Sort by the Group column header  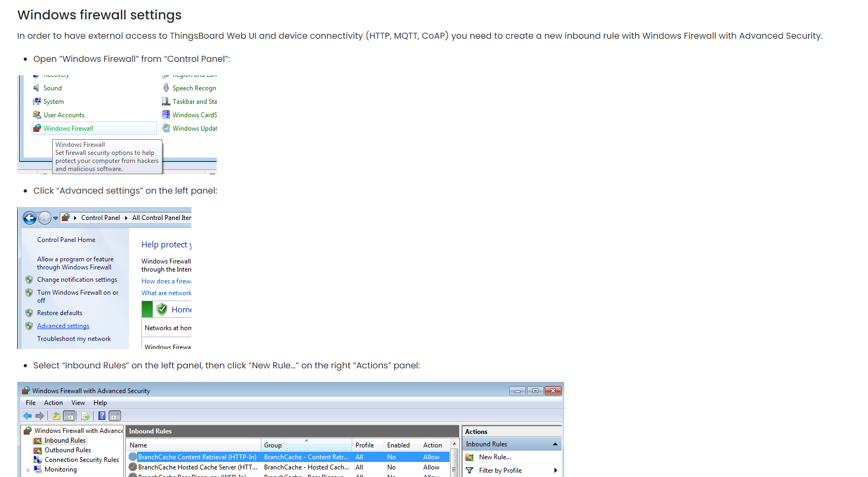pyautogui.click(x=307, y=445)
